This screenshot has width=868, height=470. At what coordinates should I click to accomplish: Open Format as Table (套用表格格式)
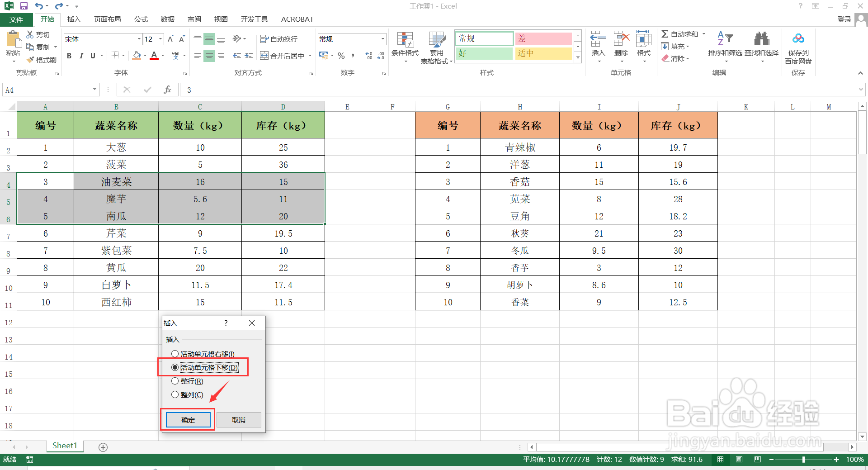(437, 47)
